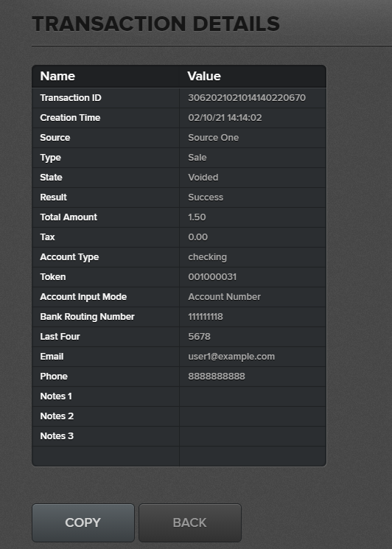Viewport: 392px width, 549px height.
Task: Click the email user1@example.com
Action: click(231, 357)
